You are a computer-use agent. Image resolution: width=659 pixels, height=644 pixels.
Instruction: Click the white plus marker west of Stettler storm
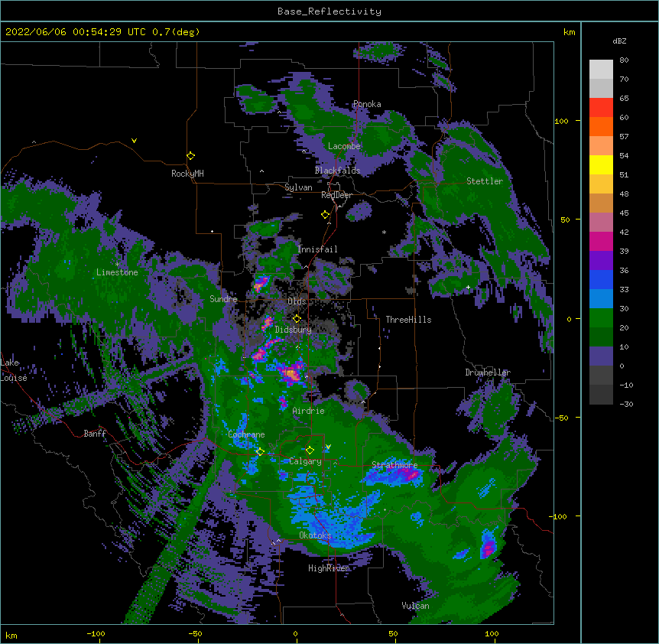click(x=468, y=287)
